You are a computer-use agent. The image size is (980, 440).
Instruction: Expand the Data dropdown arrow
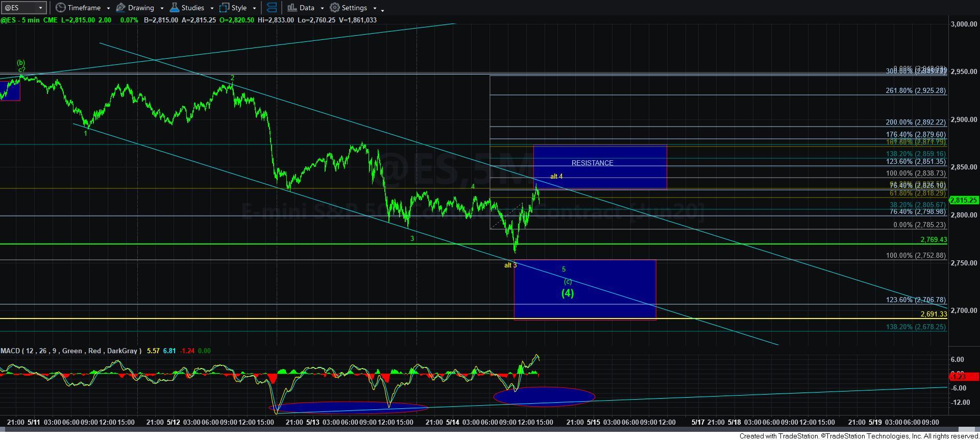[322, 8]
